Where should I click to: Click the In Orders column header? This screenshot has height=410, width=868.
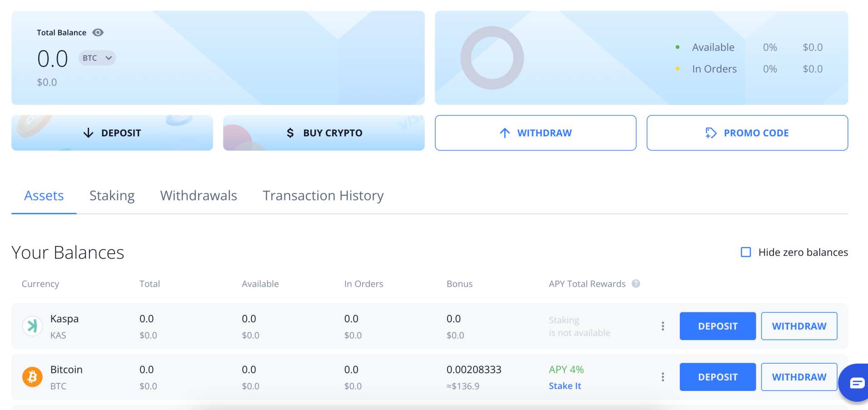[364, 284]
